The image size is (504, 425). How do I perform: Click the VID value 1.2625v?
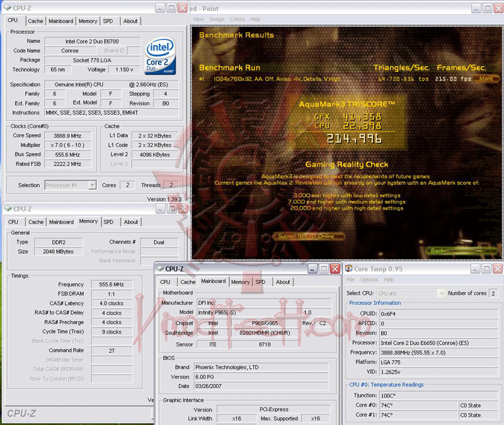tap(438, 371)
